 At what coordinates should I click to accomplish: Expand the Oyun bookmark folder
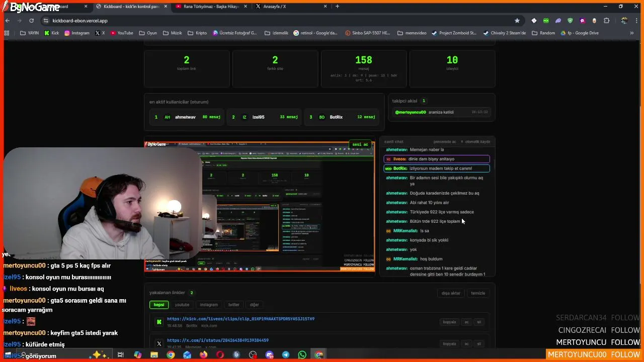tap(148, 33)
